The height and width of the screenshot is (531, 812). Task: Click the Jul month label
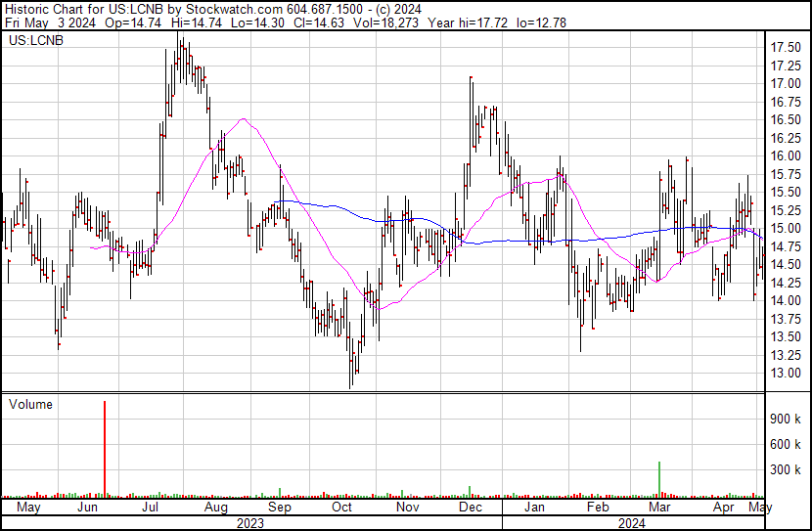point(151,508)
